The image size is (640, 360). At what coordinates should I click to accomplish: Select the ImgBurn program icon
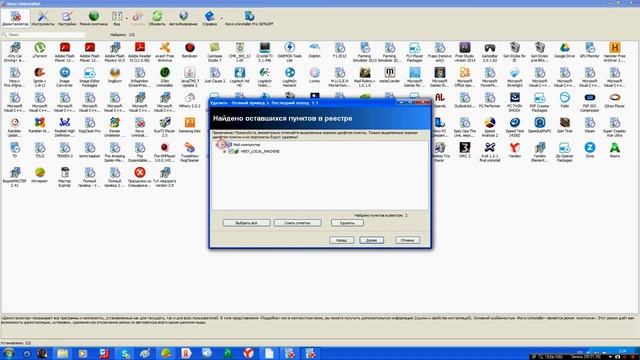[x=115, y=76]
